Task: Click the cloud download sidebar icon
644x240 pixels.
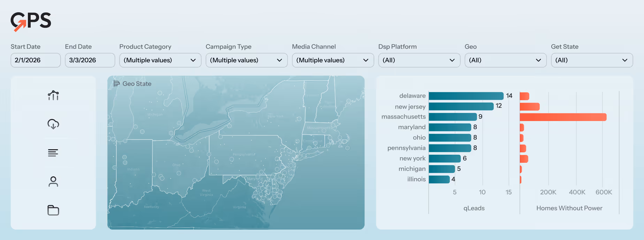Action: pyautogui.click(x=53, y=124)
